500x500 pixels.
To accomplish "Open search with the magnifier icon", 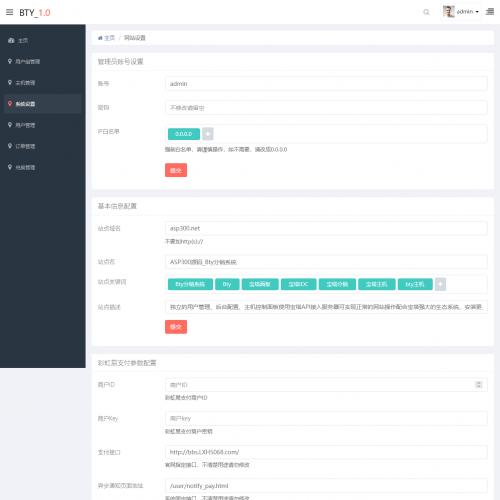I will (426, 12).
